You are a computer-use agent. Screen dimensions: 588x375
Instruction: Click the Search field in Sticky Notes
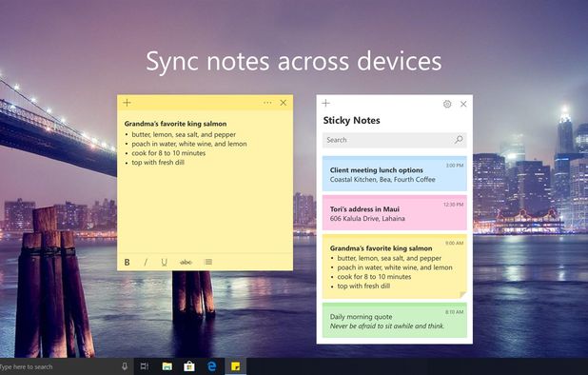coord(395,140)
